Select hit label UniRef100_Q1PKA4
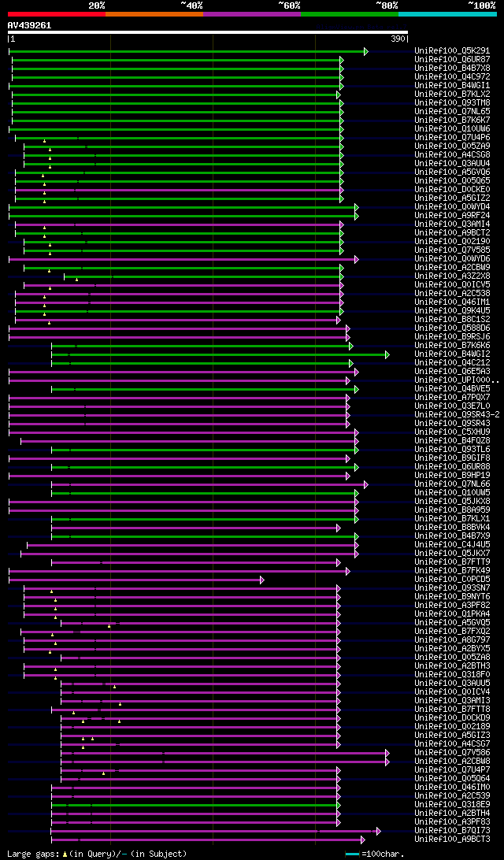Viewport: 504px width, 860px height. tap(453, 613)
